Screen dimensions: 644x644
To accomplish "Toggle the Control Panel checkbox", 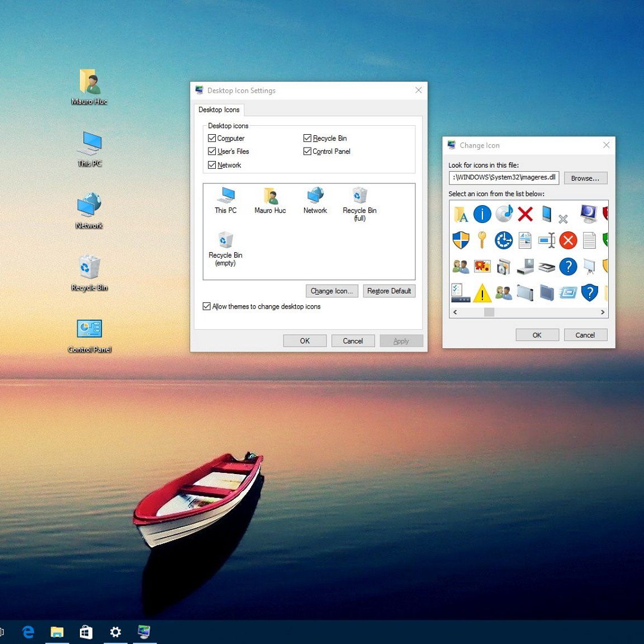I will 307,151.
